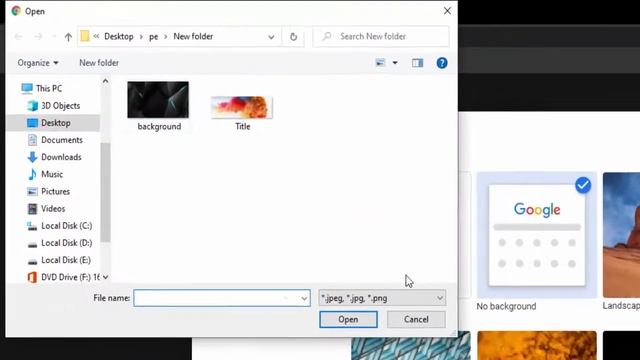Viewport: 640px width, 360px height.
Task: Click the New folder button
Action: [99, 63]
